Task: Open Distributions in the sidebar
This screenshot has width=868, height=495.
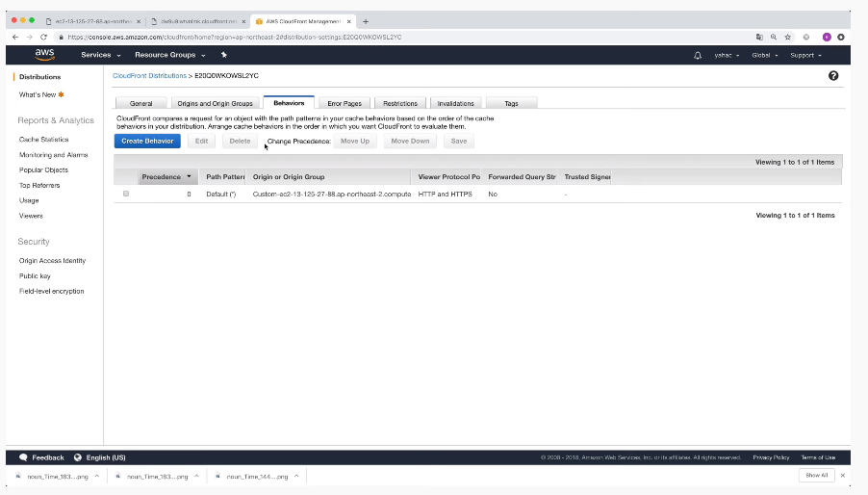Action: [x=39, y=77]
